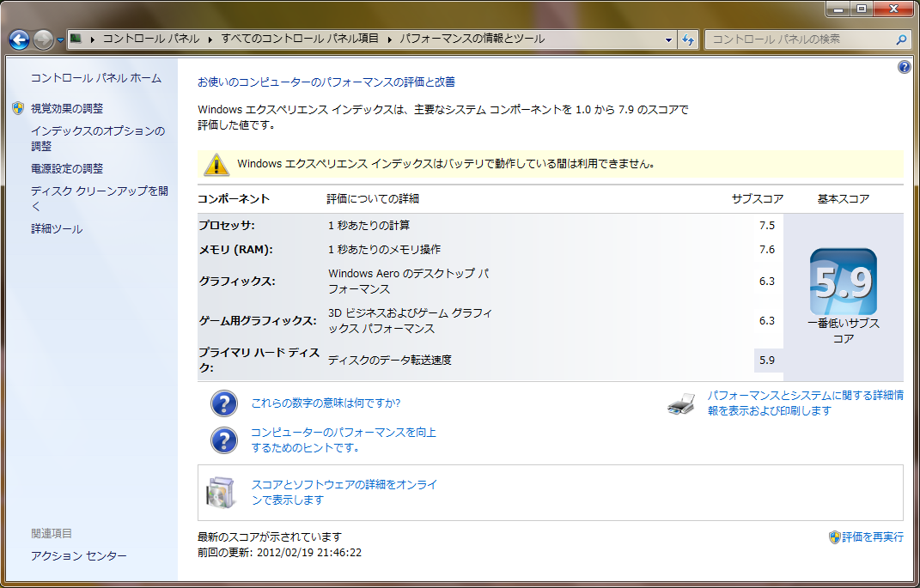Expand arrow before コントロール パネル breadcrumb
The image size is (920, 588).
coord(92,39)
